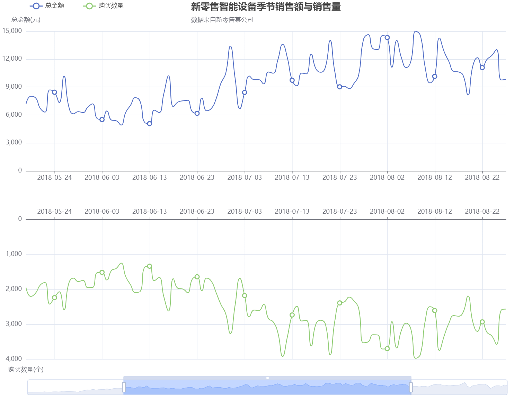
Task: Click lower chart axis label 2018-08-02
Action: click(x=387, y=212)
